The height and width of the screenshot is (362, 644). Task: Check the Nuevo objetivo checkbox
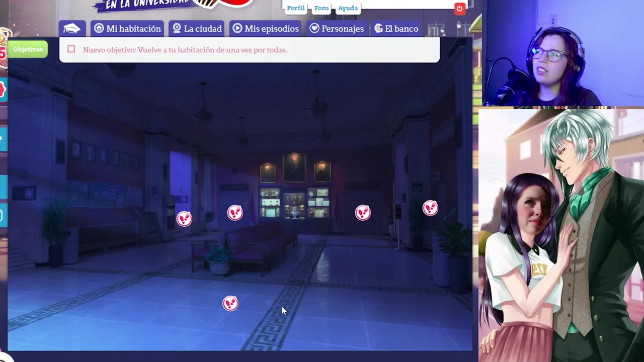pyautogui.click(x=71, y=49)
